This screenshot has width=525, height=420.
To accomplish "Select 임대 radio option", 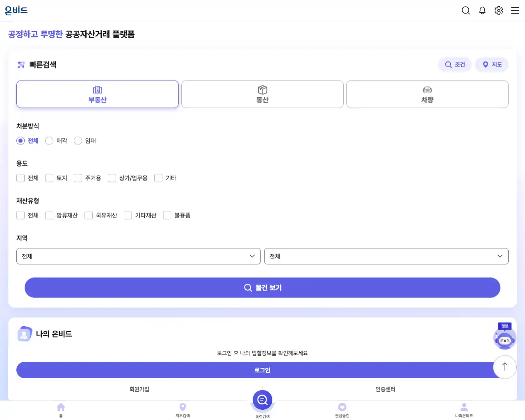I will pyautogui.click(x=78, y=141).
